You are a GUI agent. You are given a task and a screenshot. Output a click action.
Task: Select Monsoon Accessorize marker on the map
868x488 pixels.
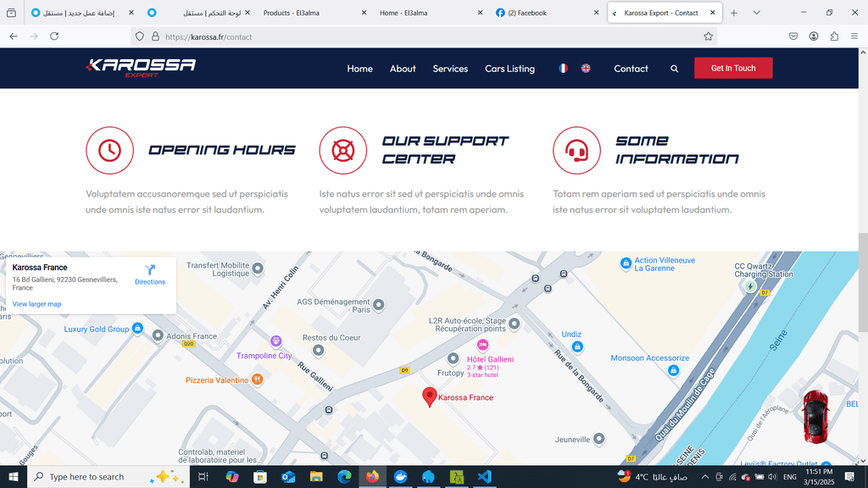pos(673,370)
